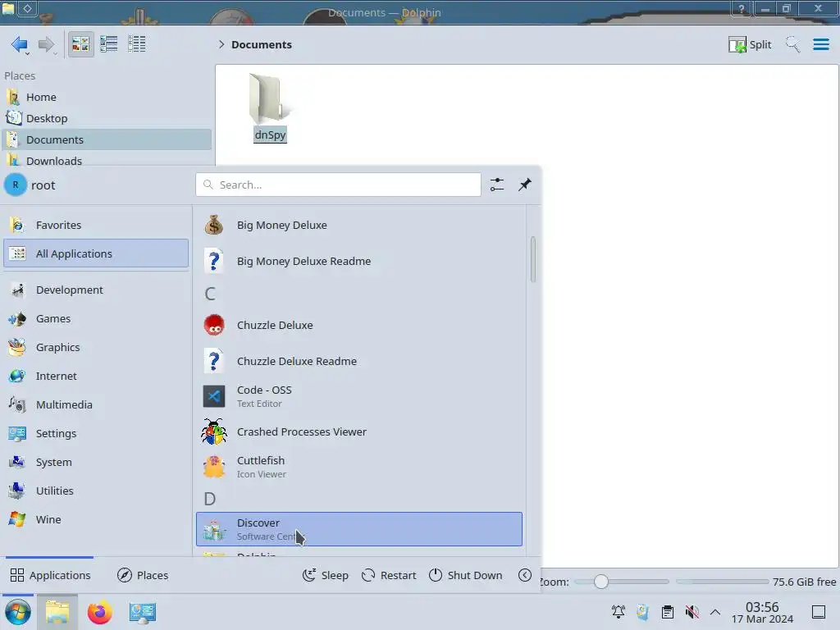Click the Documents breadcrumb label
Image resolution: width=840 pixels, height=630 pixels.
pyautogui.click(x=262, y=44)
